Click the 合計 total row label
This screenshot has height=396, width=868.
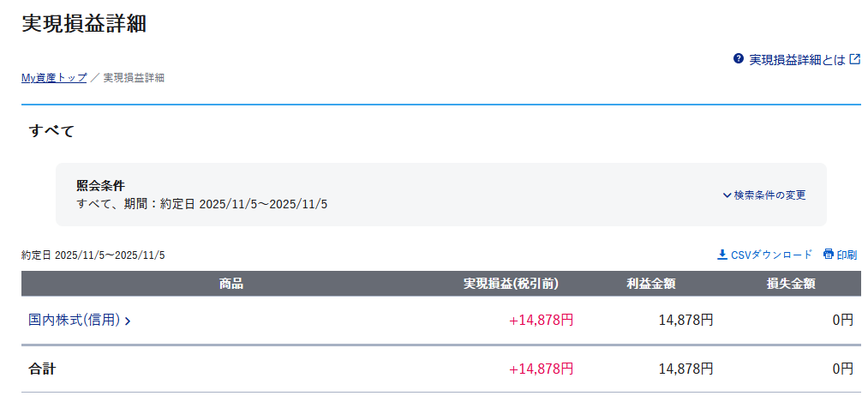(42, 369)
